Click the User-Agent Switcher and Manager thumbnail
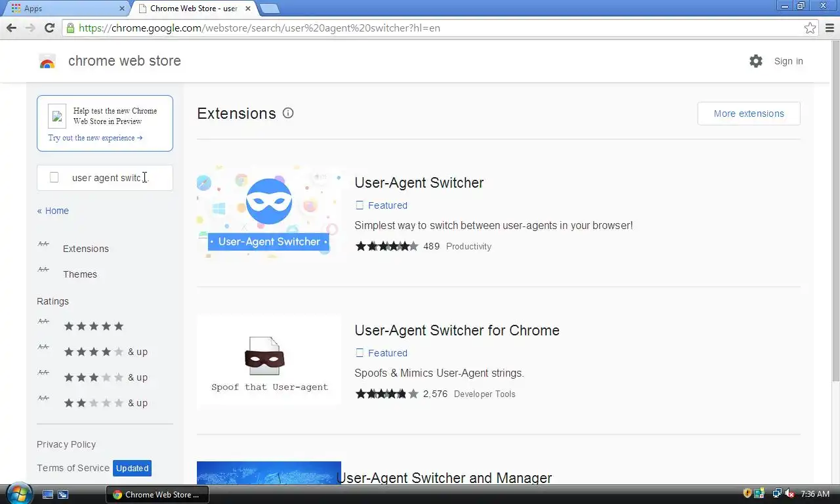Viewport: 840px width, 504px height. (269, 473)
